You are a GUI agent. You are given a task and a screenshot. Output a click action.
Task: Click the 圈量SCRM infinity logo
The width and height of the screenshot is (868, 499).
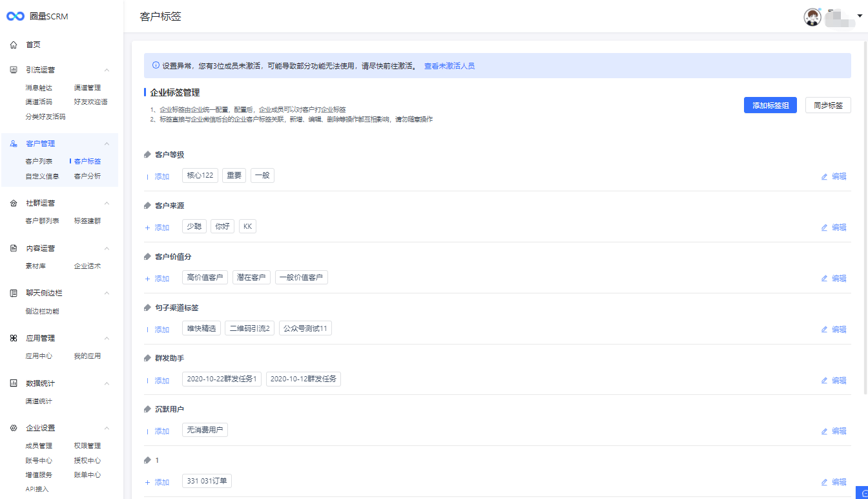[x=15, y=16]
